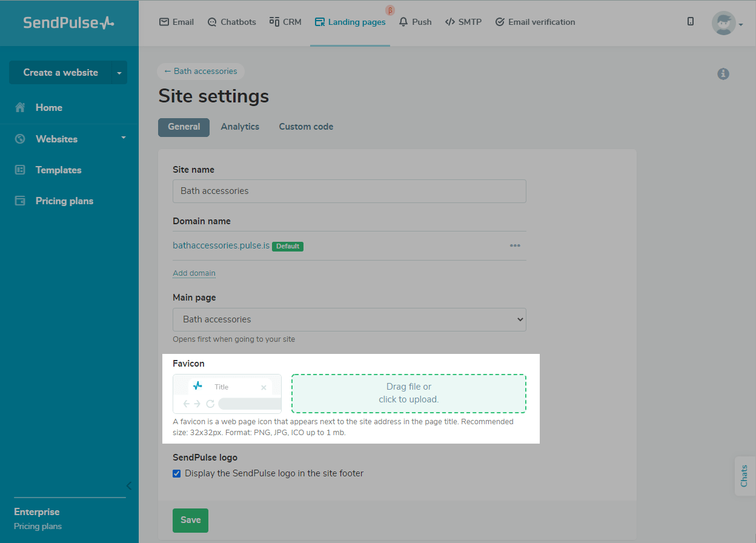The width and height of the screenshot is (756, 543).
Task: Click the Push bell icon
Action: tap(403, 22)
